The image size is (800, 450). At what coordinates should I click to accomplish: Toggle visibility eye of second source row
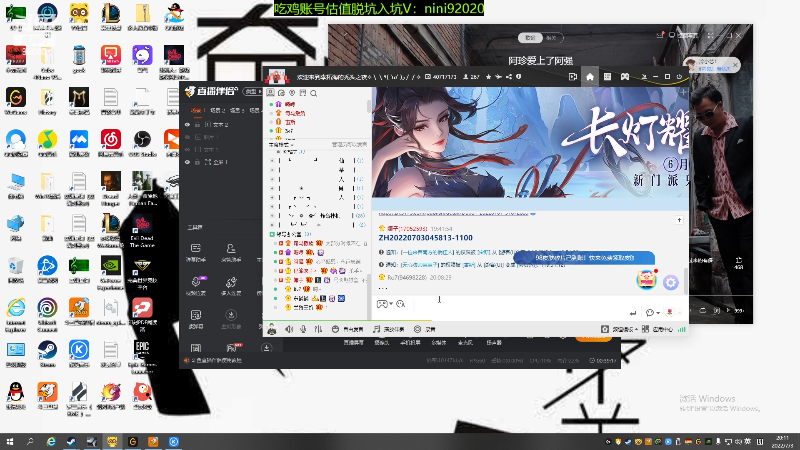tap(187, 137)
